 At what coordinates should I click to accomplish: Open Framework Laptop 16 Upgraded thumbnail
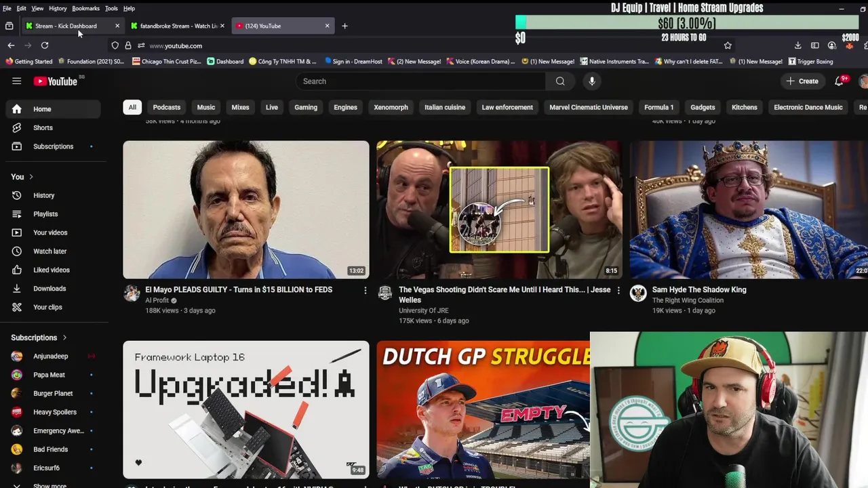point(246,409)
